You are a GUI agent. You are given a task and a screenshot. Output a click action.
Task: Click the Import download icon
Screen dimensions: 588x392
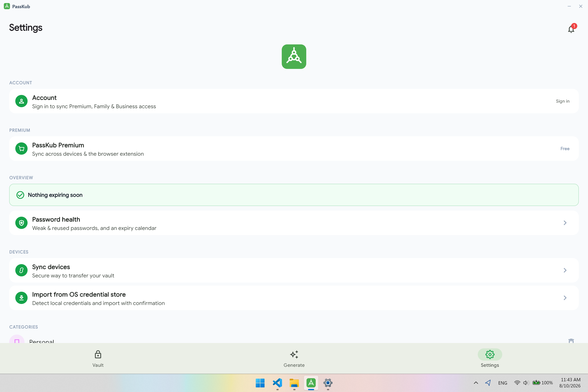point(21,298)
